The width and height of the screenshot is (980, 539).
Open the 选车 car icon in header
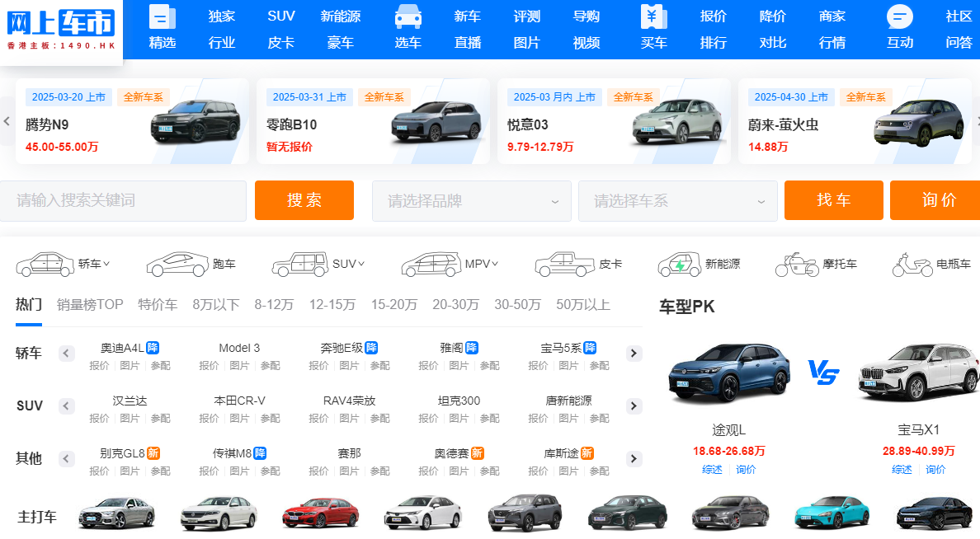coord(408,16)
